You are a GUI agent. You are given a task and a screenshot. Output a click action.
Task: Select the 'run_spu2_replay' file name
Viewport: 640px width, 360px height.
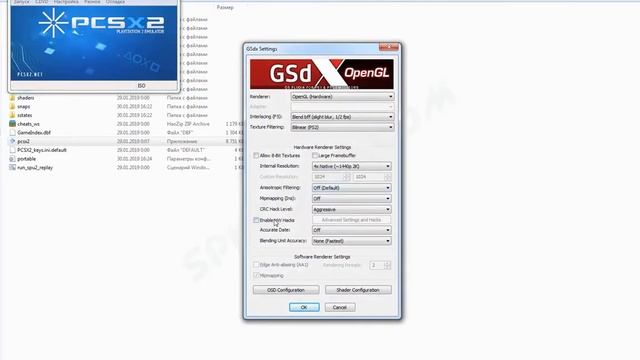35,167
